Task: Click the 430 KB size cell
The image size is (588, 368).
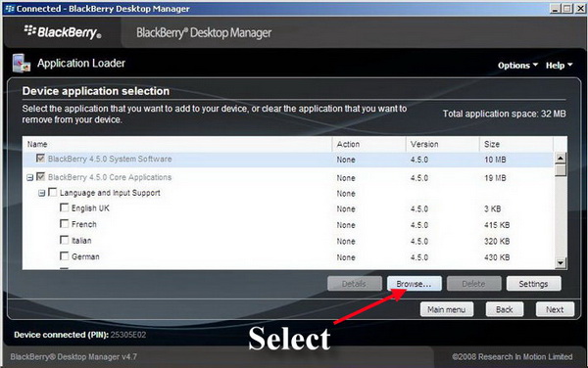Action: (497, 257)
